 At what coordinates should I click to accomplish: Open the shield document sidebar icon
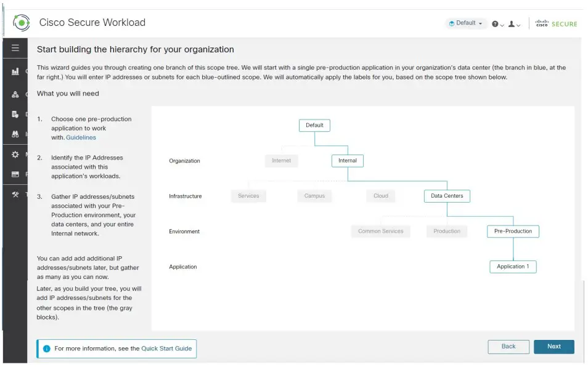coord(15,114)
